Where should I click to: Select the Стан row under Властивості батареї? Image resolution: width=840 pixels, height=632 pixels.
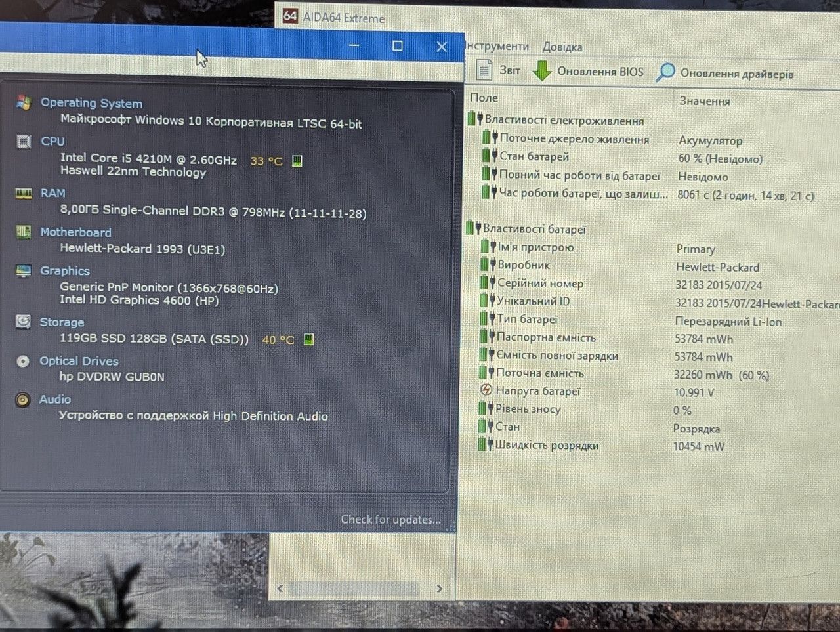click(658, 427)
